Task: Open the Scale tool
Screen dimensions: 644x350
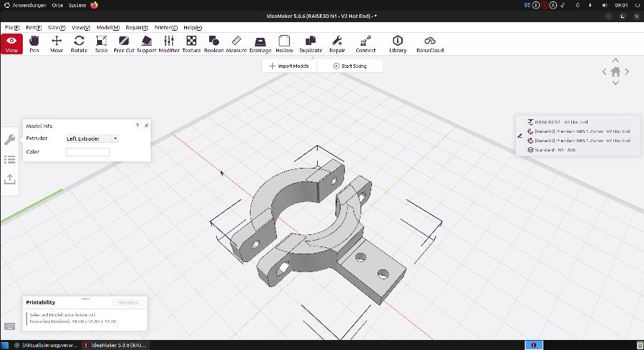Action: coord(101,44)
